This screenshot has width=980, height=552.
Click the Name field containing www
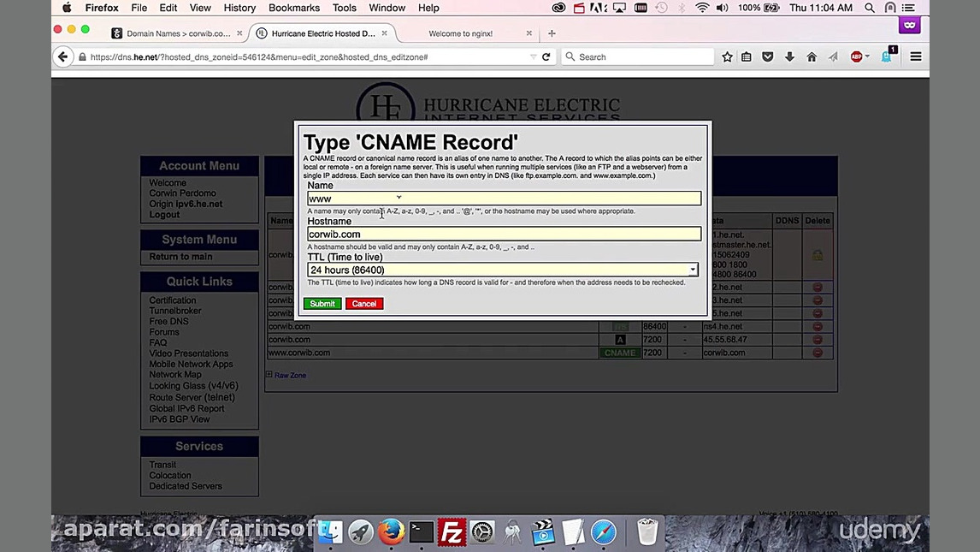[x=504, y=199]
